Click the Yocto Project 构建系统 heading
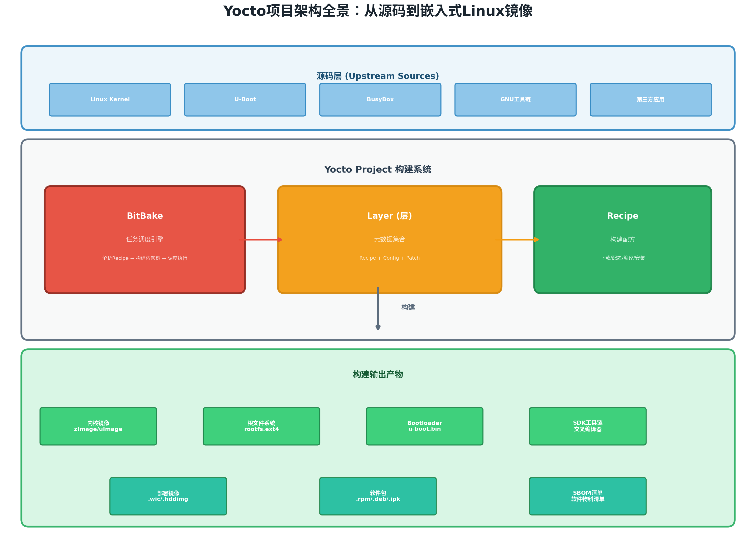The height and width of the screenshot is (548, 756). (378, 170)
